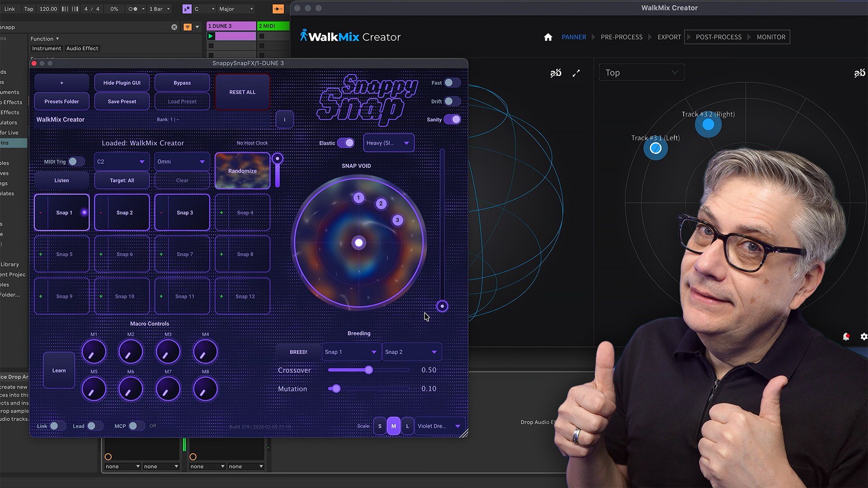Image resolution: width=868 pixels, height=488 pixels.
Task: Click the WalkMix Creator walking figure logo
Action: (304, 37)
